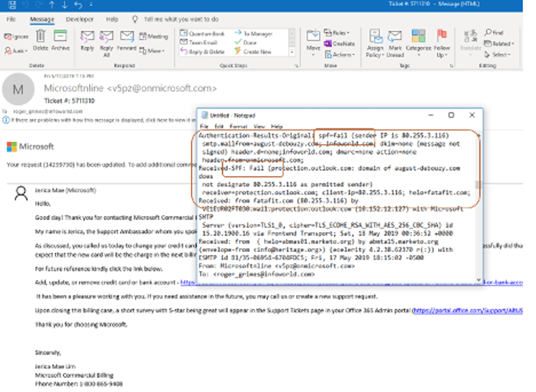This screenshot has width=536, height=392.
Task: Minimize the Notepad window
Action: (431, 115)
